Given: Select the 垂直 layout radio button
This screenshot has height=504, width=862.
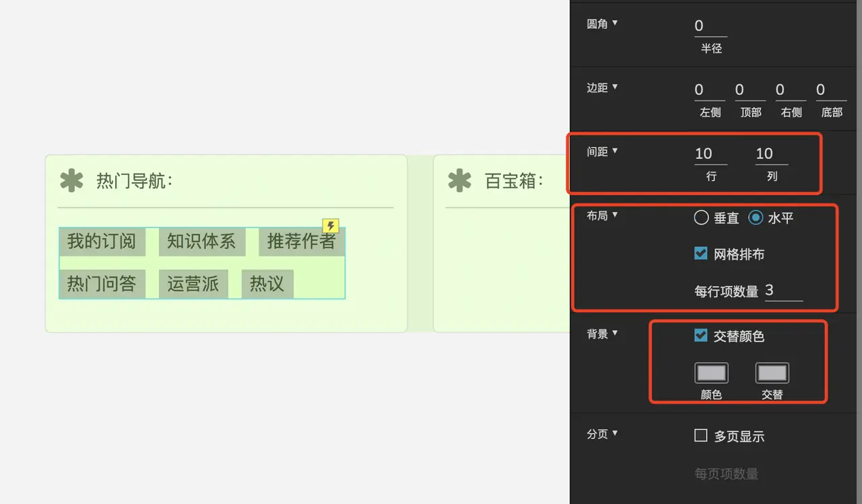Looking at the screenshot, I should [701, 217].
